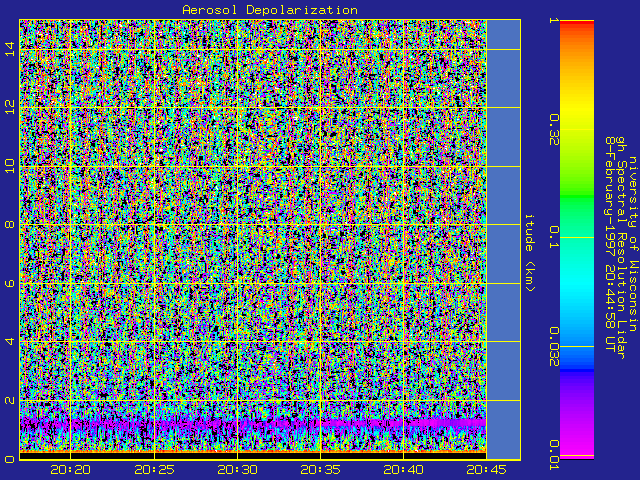Viewport: 640px width, 480px height.
Task: Select the 20:35 time axis label
Action: 320,470
